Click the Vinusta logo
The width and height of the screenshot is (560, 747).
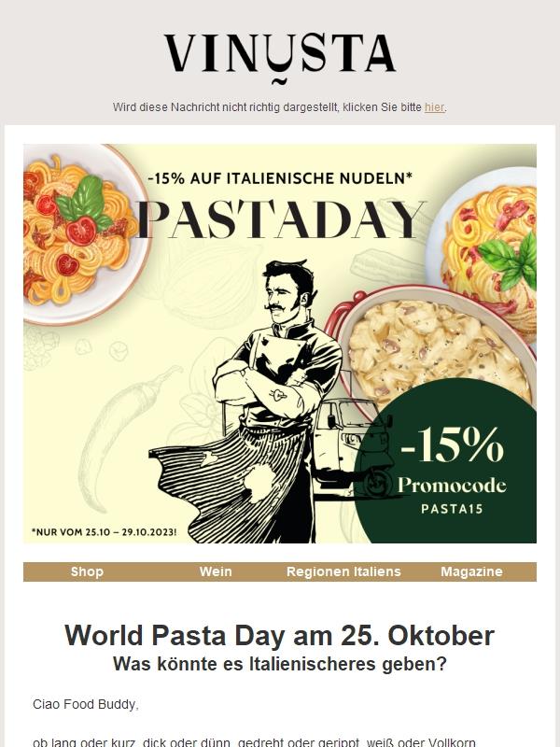[x=278, y=53]
